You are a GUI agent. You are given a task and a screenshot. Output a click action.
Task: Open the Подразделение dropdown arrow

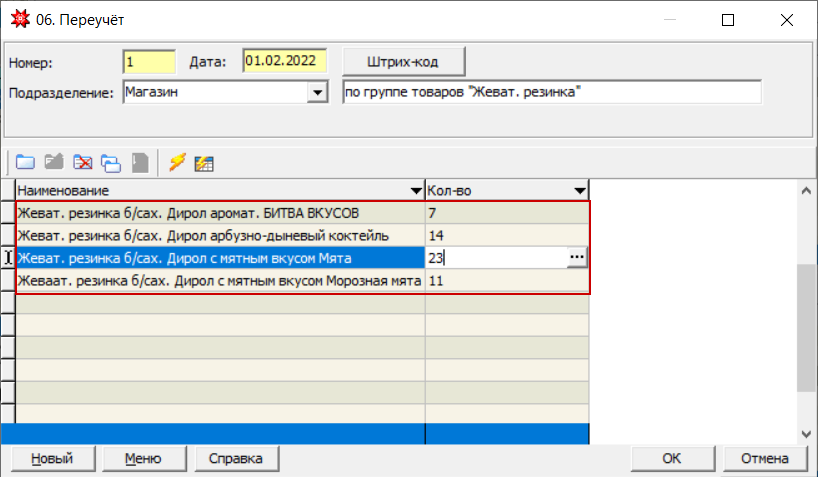coord(317,92)
